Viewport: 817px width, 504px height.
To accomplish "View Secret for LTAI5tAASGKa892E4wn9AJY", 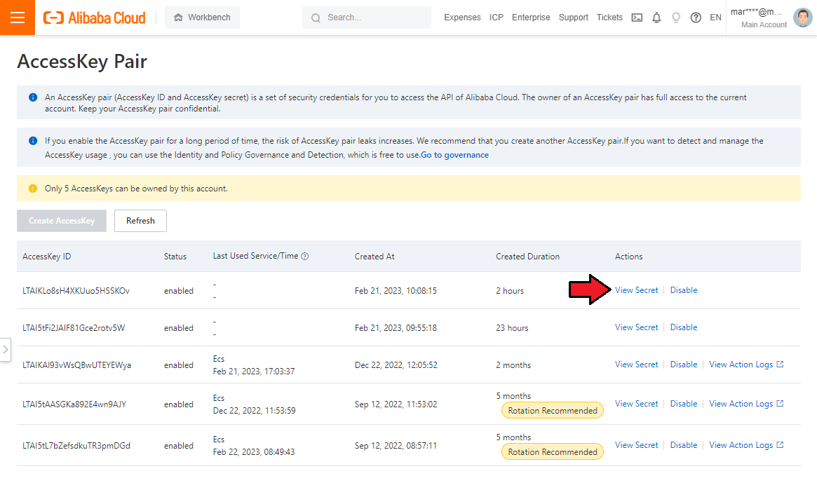I will click(636, 404).
